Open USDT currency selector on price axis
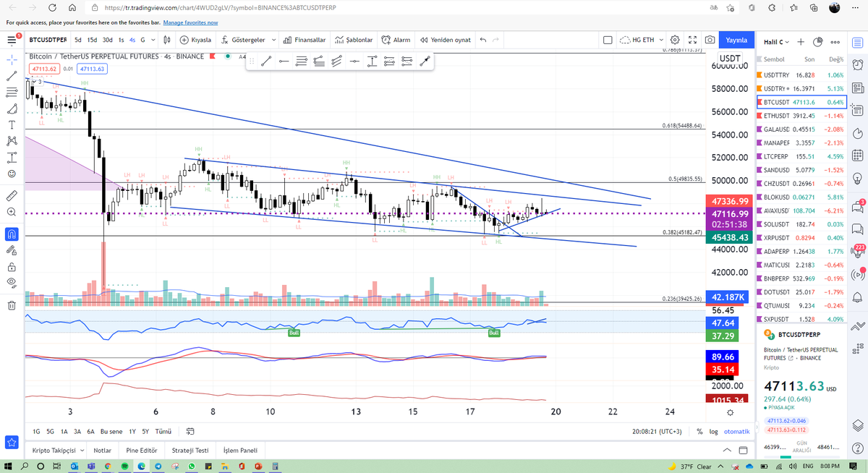The width and height of the screenshot is (868, 473). click(x=728, y=58)
